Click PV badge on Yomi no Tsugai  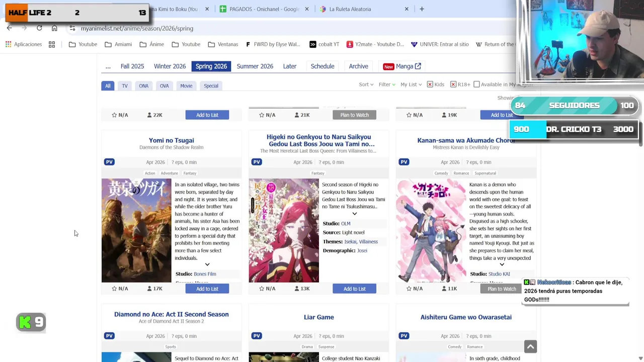tap(109, 162)
